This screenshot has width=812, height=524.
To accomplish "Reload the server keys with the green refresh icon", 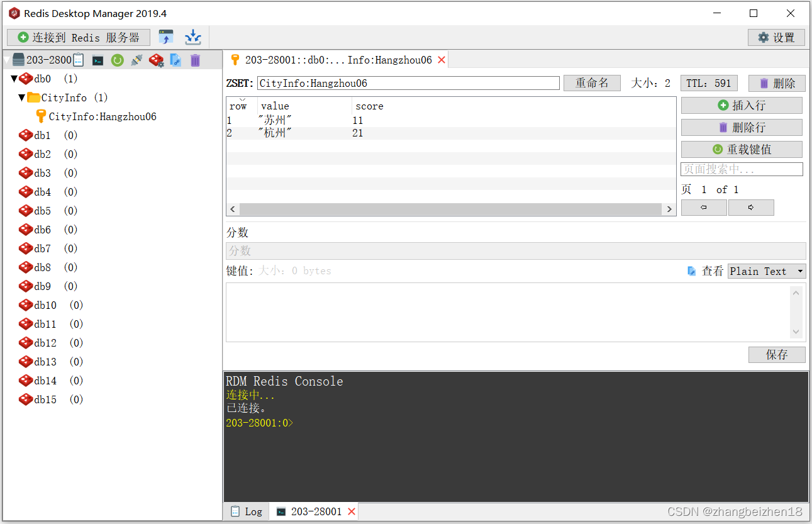I will [119, 60].
